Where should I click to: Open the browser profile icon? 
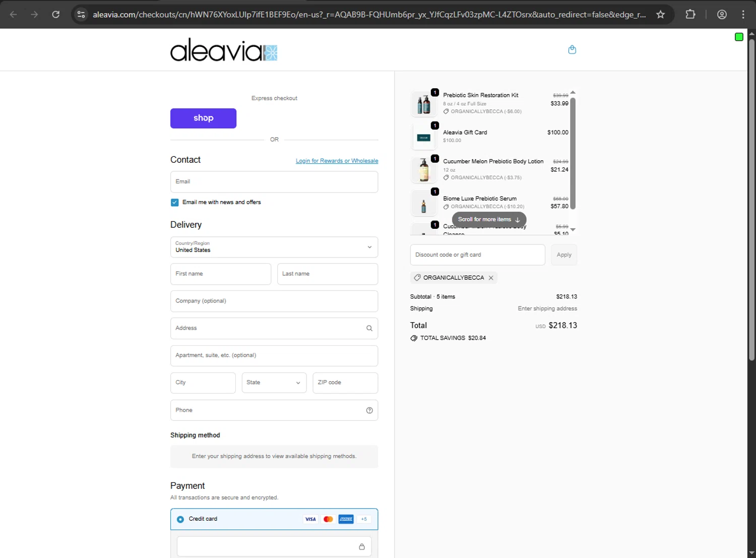point(722,15)
